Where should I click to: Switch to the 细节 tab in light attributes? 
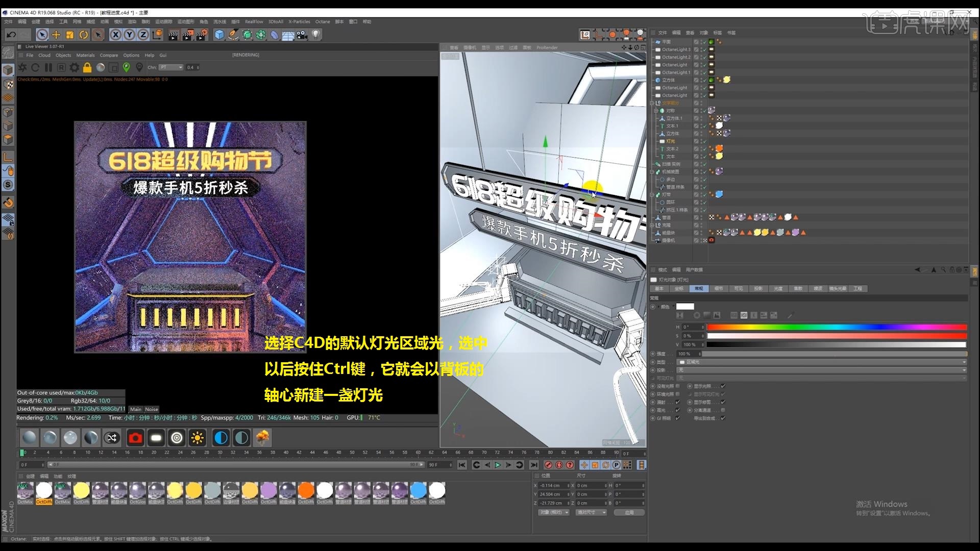pyautogui.click(x=719, y=289)
